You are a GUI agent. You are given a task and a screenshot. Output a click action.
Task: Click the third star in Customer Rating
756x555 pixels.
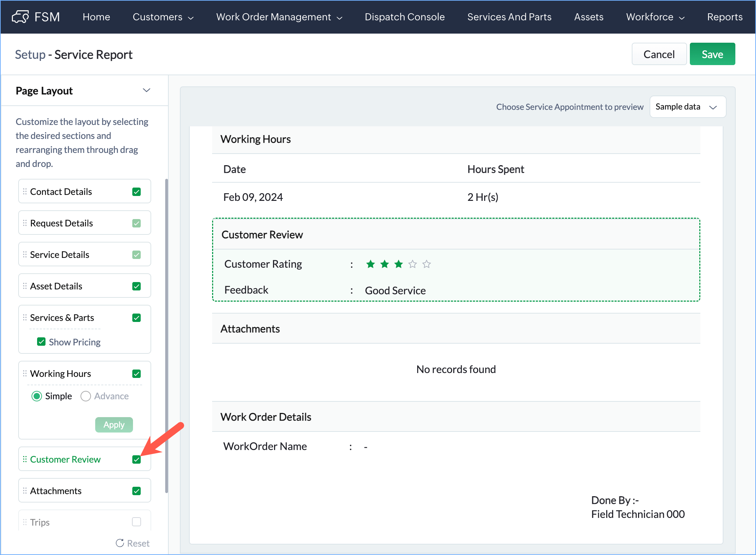pyautogui.click(x=398, y=264)
